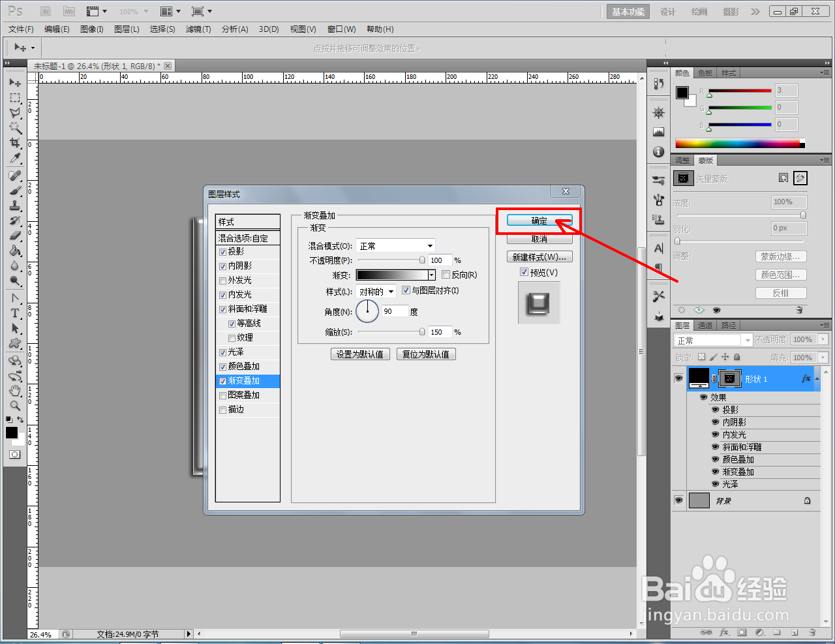Select the Paint Bucket tool
Image resolution: width=835 pixels, height=644 pixels.
[15, 251]
